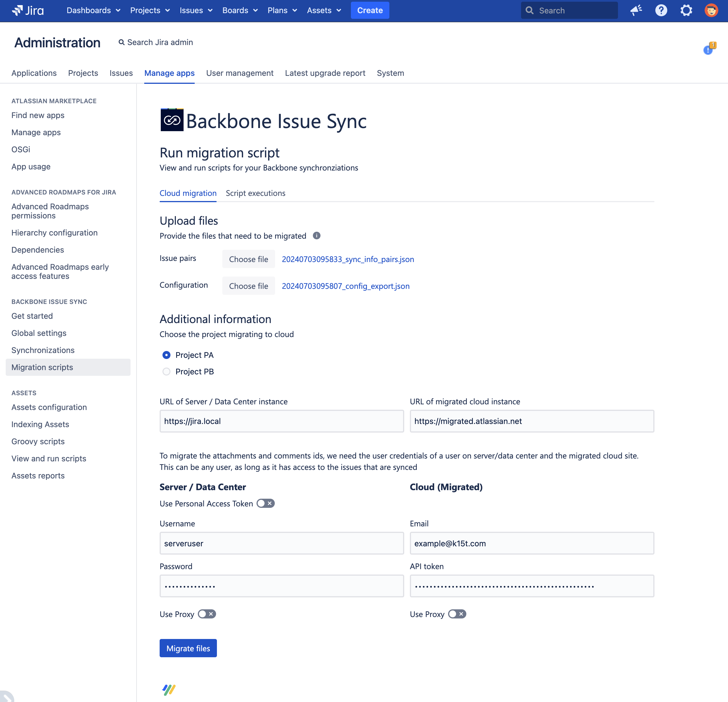Click the URL of migrated cloud instance field
This screenshot has height=702, width=728.
tap(532, 421)
